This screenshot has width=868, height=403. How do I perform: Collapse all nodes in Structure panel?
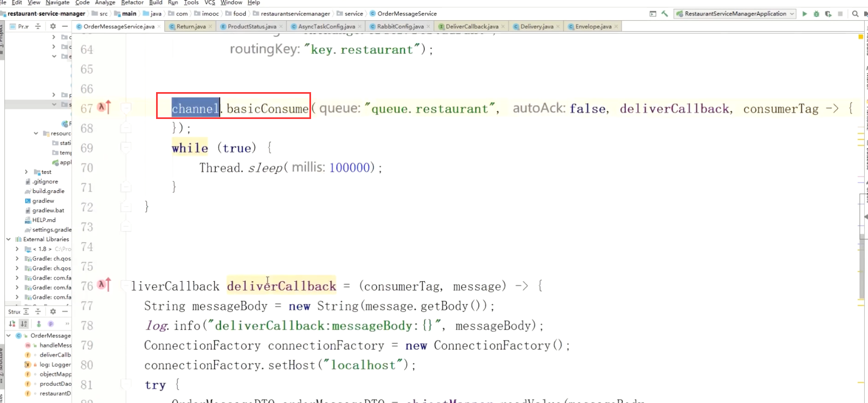pos(38,311)
